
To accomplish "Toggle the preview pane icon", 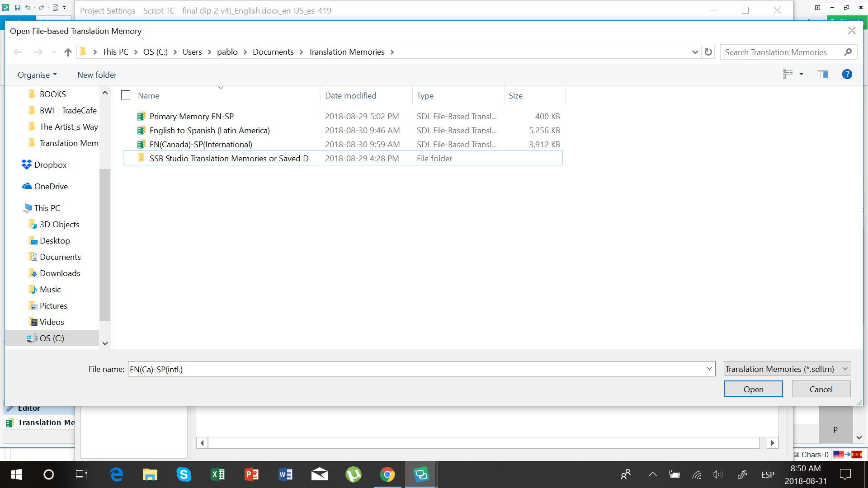I will click(x=823, y=74).
